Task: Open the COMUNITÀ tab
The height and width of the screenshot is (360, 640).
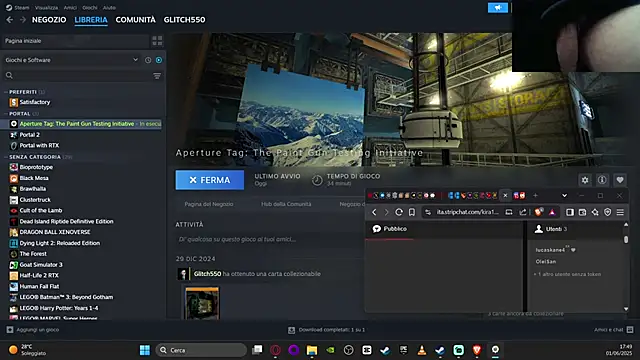Action: pyautogui.click(x=136, y=20)
